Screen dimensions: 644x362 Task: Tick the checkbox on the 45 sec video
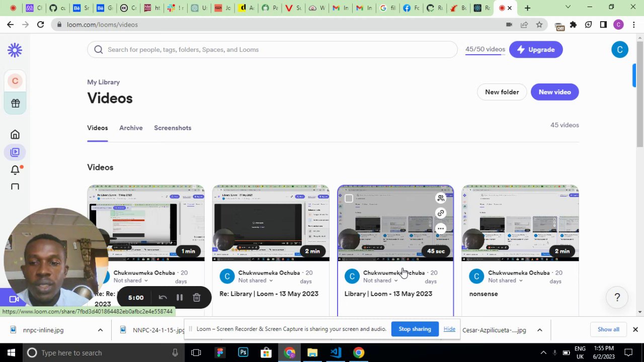point(349,198)
